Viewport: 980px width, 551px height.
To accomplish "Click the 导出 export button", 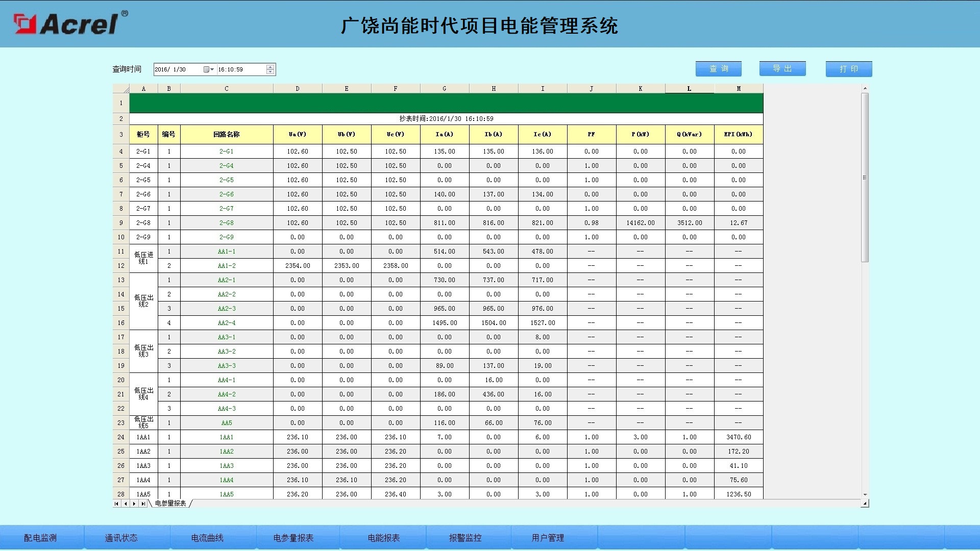I will 782,69.
